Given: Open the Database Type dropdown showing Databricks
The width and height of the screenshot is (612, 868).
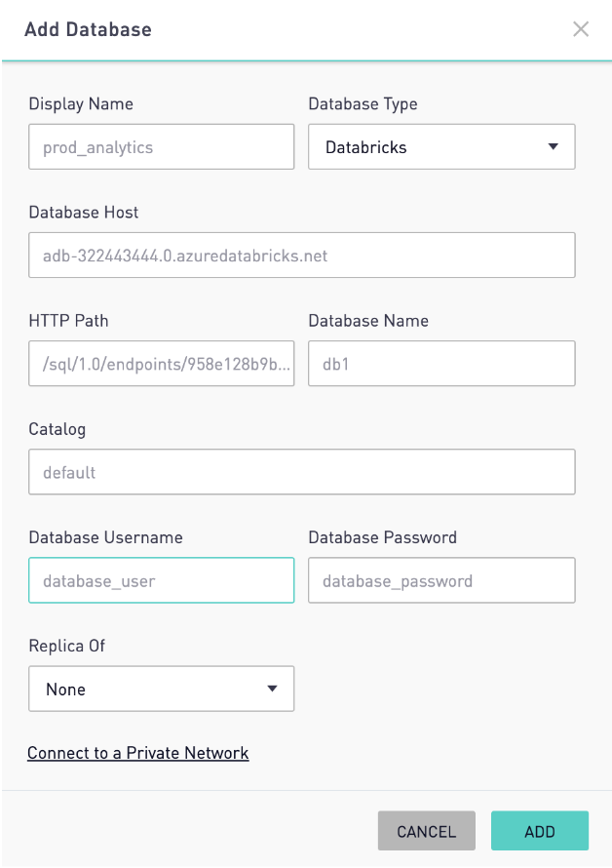Looking at the screenshot, I should pyautogui.click(x=441, y=146).
